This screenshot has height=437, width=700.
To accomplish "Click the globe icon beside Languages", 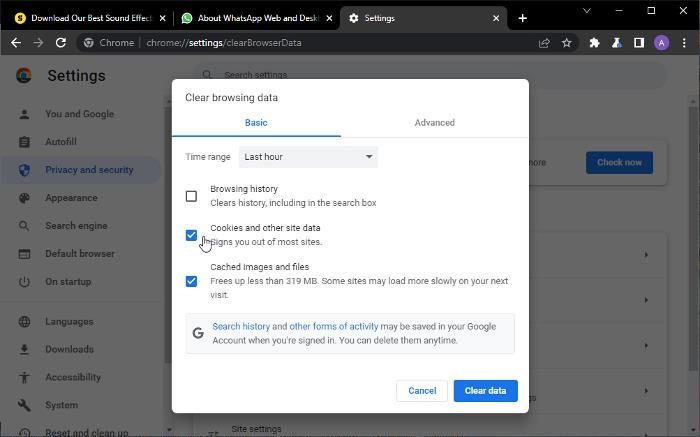I will tap(24, 322).
